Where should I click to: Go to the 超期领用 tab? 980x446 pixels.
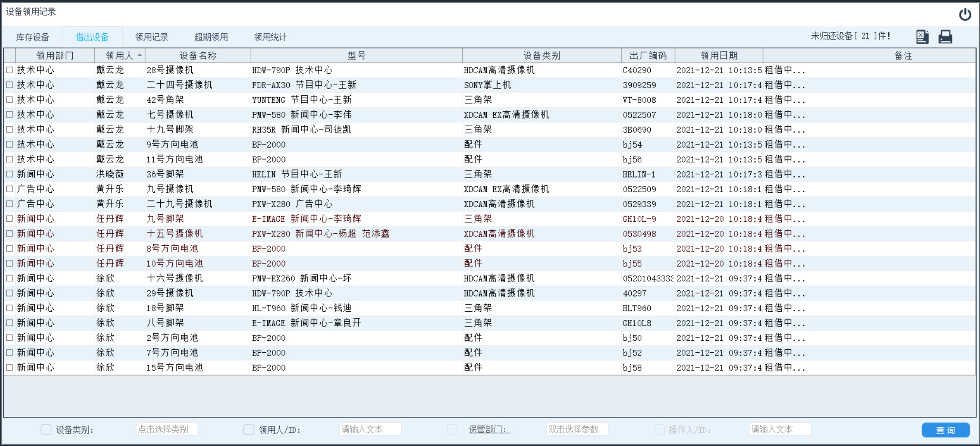(211, 37)
